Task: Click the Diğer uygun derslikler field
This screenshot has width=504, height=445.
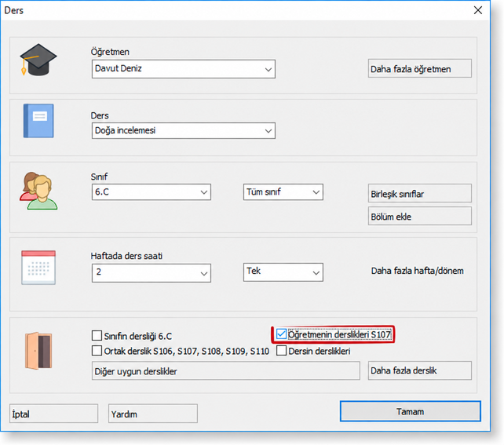Action: (x=225, y=370)
